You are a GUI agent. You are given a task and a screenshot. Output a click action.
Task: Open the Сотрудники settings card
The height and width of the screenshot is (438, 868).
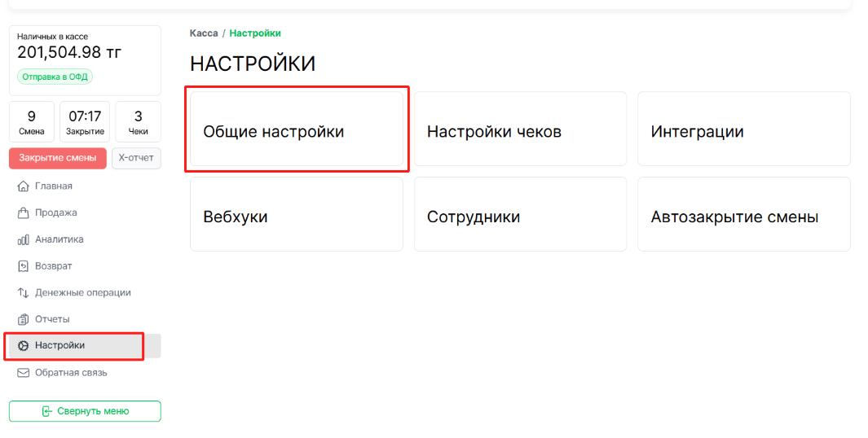pos(520,214)
